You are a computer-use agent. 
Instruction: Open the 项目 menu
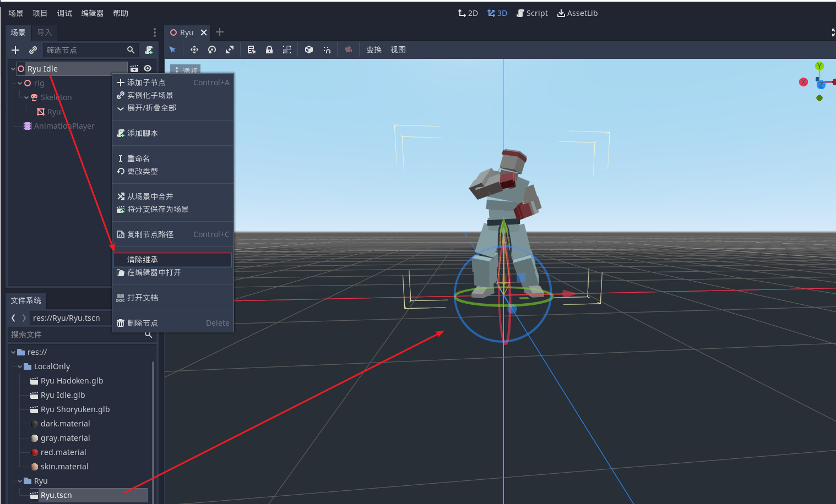[x=40, y=13]
